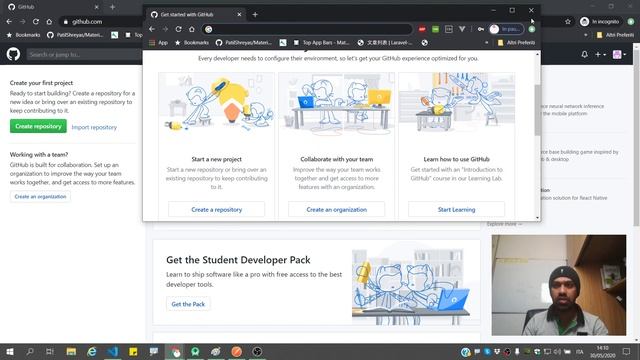Focus the Search or jump to field
This screenshot has width=640, height=360.
[x=84, y=54]
